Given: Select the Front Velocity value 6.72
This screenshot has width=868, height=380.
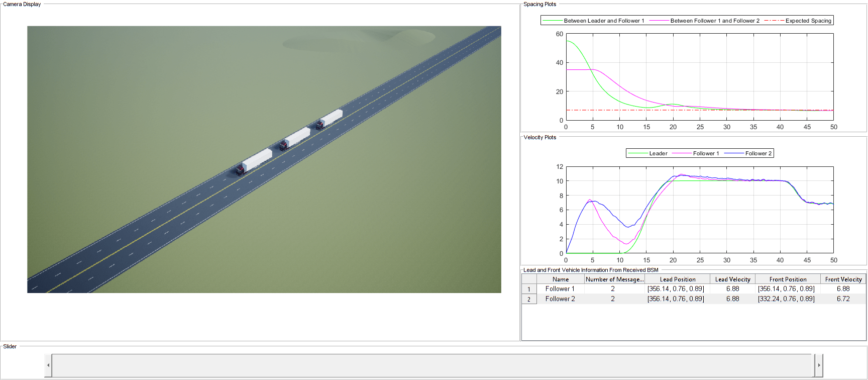Looking at the screenshot, I should (x=843, y=299).
